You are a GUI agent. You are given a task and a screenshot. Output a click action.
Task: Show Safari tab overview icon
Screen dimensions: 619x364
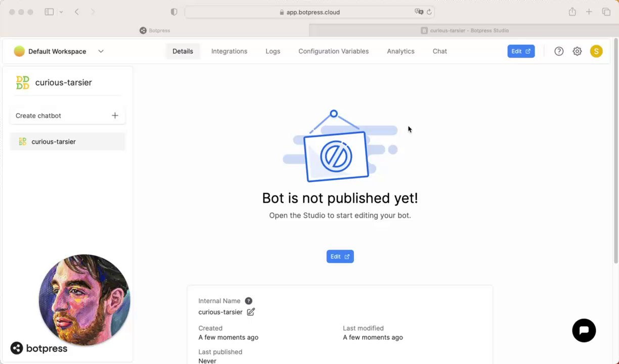coord(606,12)
